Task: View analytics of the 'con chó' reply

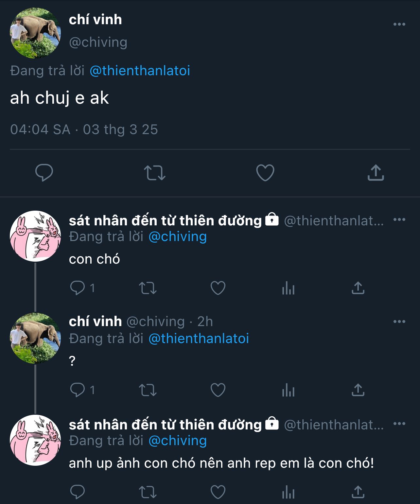Action: (x=288, y=288)
